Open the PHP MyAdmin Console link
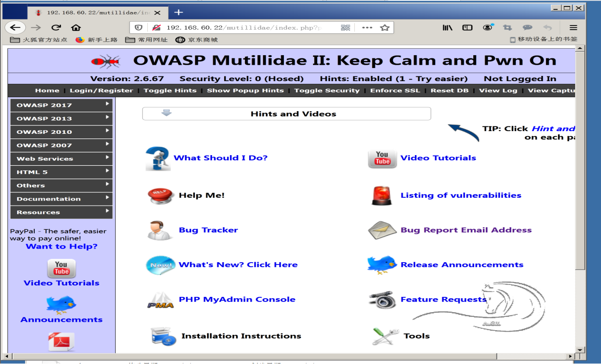 (237, 300)
